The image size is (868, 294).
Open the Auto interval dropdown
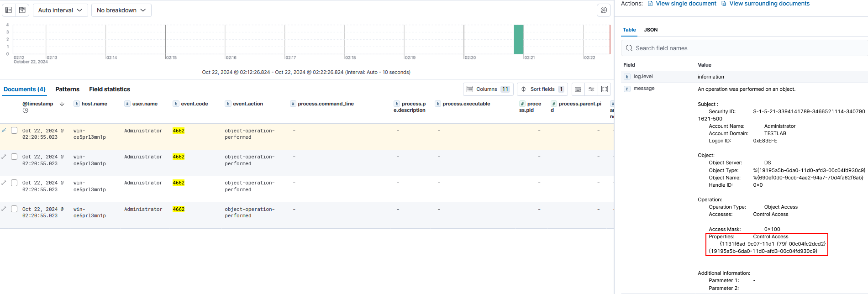pyautogui.click(x=60, y=10)
